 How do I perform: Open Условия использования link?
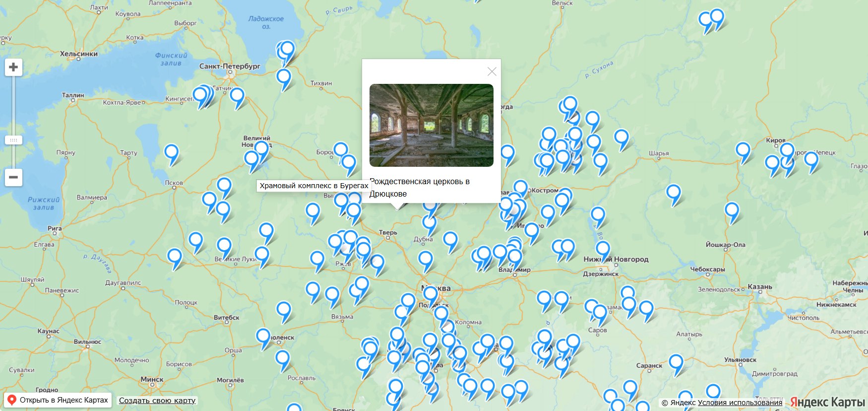point(740,403)
